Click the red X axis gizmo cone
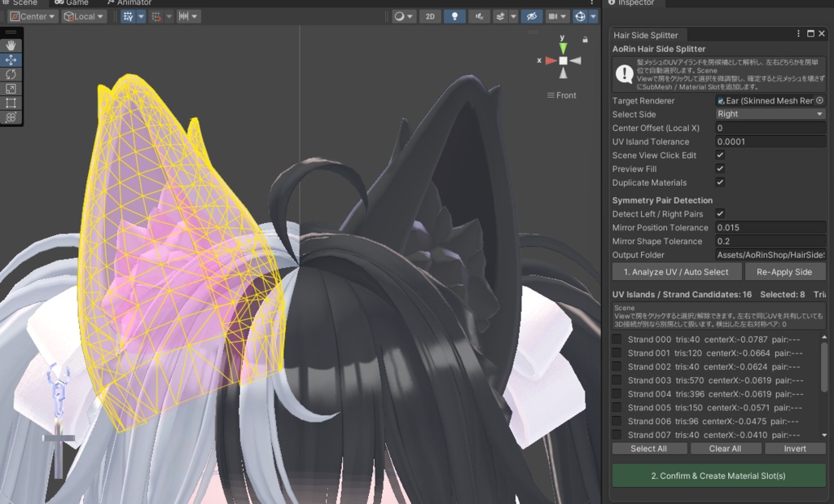Screen dimensions: 834x504 pyautogui.click(x=551, y=60)
